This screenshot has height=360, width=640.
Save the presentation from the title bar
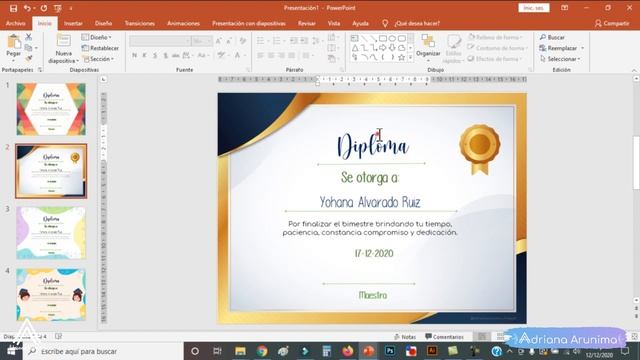coord(13,8)
